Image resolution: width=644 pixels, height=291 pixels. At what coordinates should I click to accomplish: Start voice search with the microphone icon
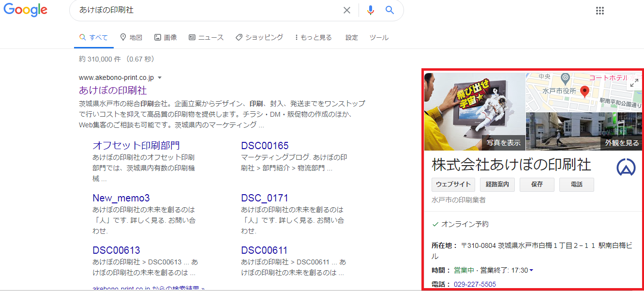coord(371,10)
